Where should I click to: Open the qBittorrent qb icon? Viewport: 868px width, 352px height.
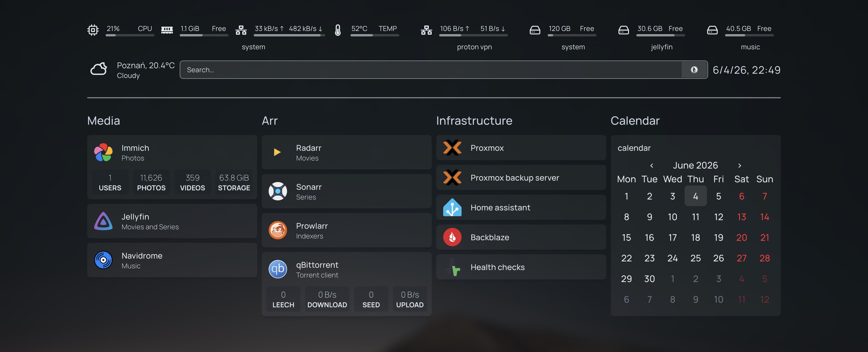click(x=278, y=269)
